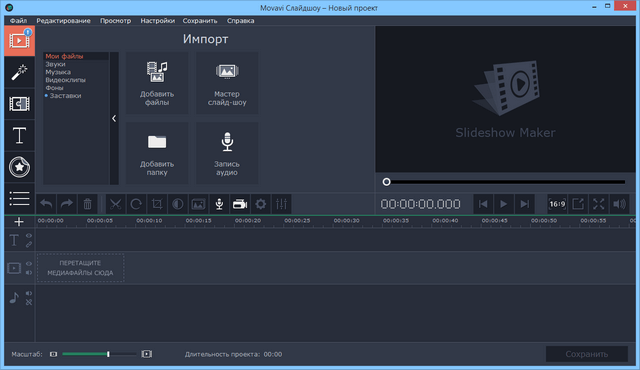Open the 16:9 aspect ratio selector
The height and width of the screenshot is (370, 640).
(x=557, y=204)
